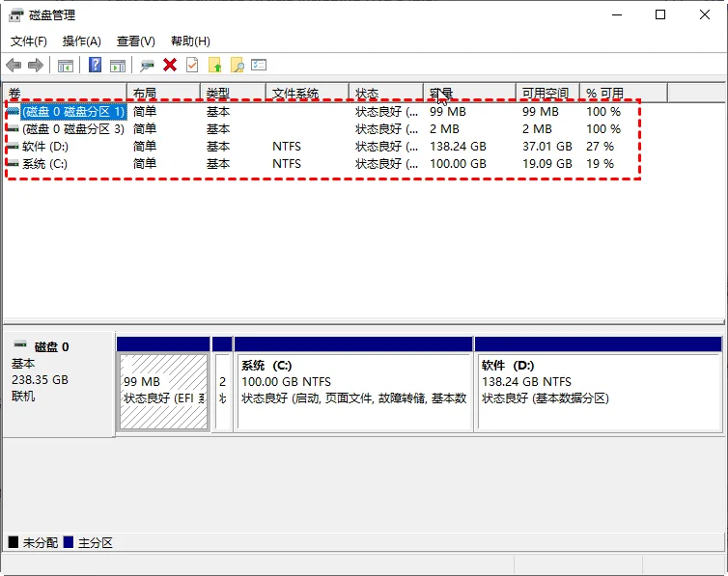Click the checklist view settings icon
Image resolution: width=728 pixels, height=576 pixels.
tap(259, 65)
